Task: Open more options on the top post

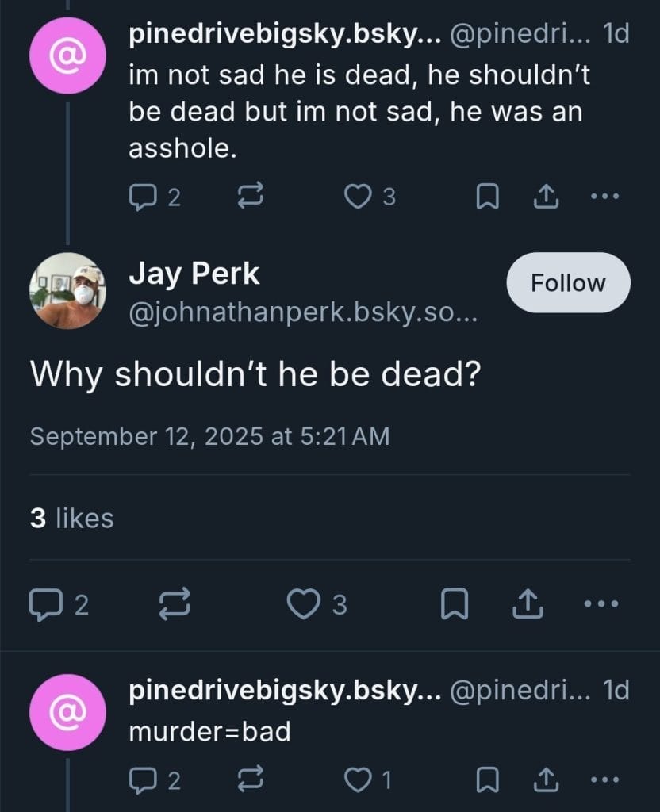Action: (x=604, y=197)
